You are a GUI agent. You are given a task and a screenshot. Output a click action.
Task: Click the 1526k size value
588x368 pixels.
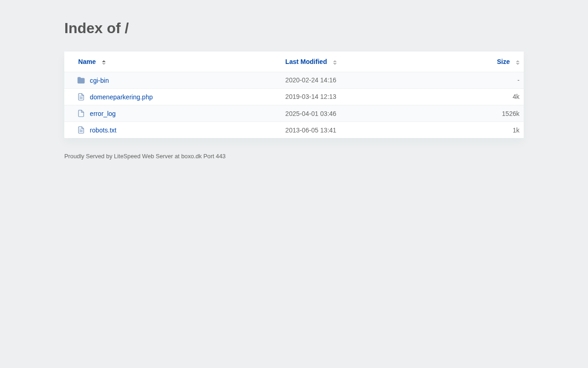pyautogui.click(x=510, y=114)
